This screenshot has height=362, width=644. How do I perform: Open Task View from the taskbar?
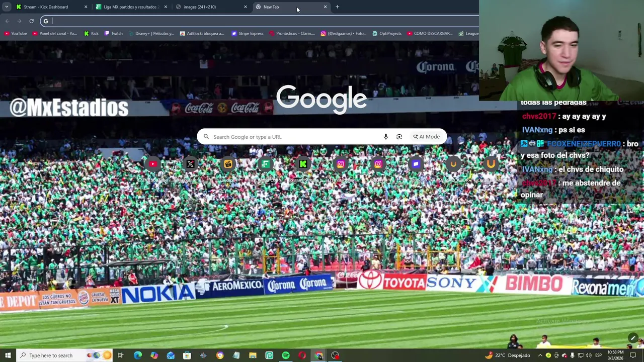pyautogui.click(x=121, y=355)
